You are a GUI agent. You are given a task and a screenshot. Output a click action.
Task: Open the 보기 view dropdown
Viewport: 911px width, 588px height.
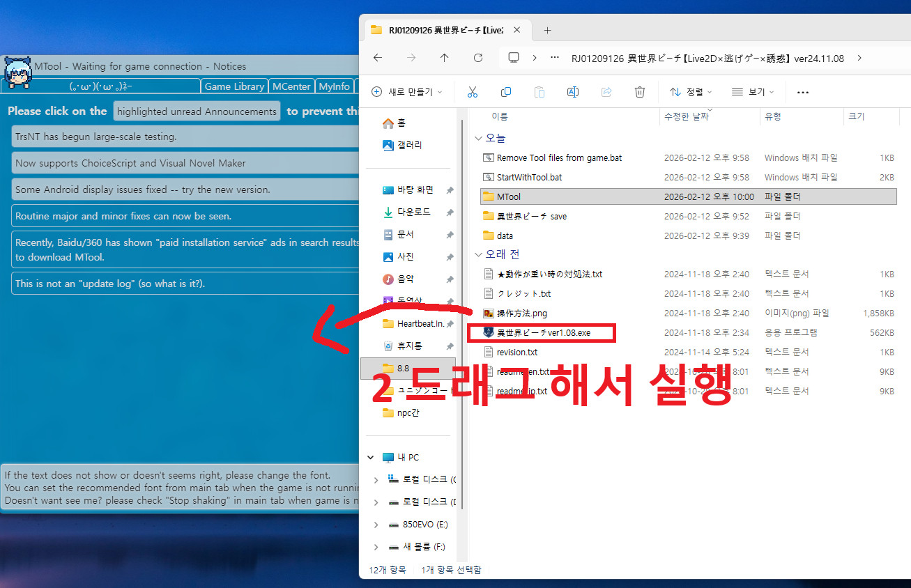pos(752,92)
